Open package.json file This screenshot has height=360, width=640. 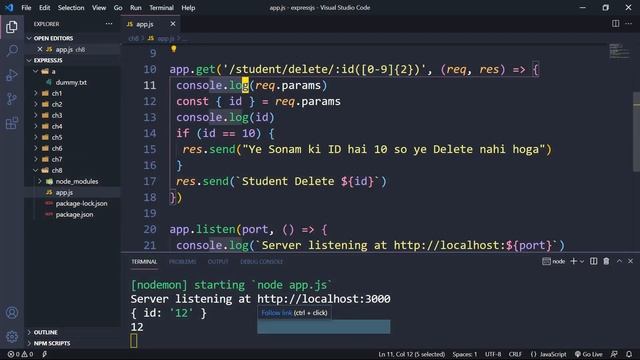click(x=74, y=214)
